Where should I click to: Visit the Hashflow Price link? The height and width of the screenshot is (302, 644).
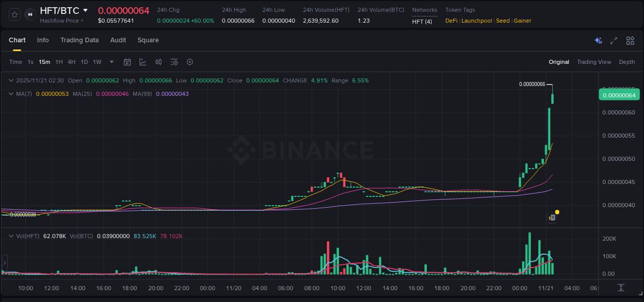[60, 21]
